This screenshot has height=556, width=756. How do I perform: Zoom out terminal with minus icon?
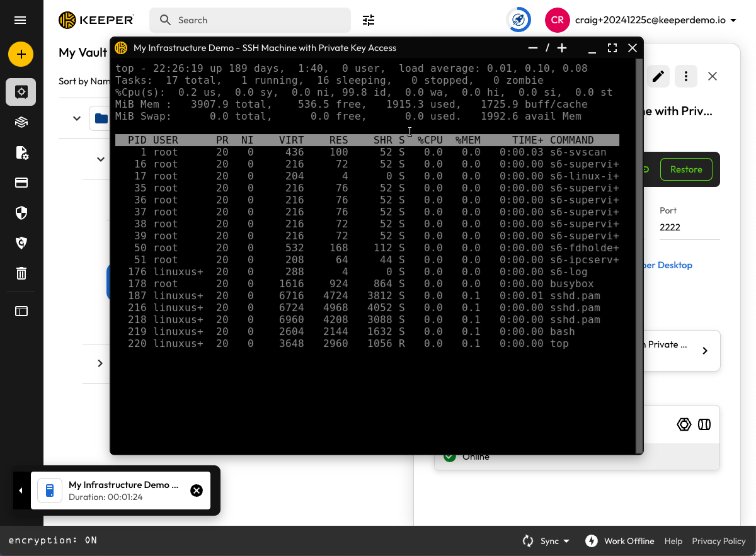coord(533,48)
